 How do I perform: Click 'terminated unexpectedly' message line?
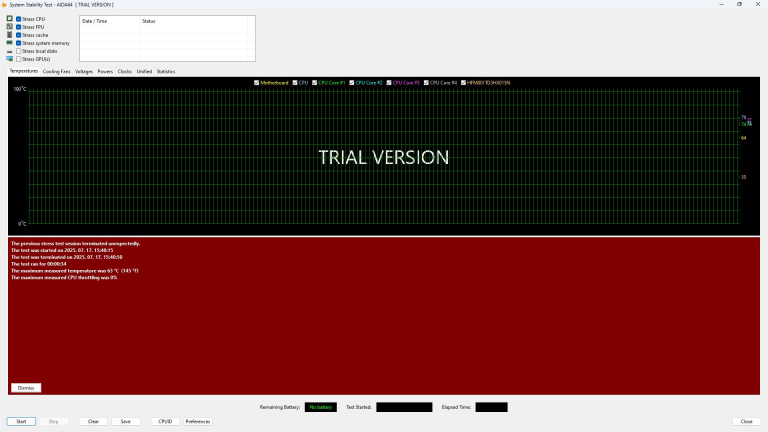pos(75,243)
